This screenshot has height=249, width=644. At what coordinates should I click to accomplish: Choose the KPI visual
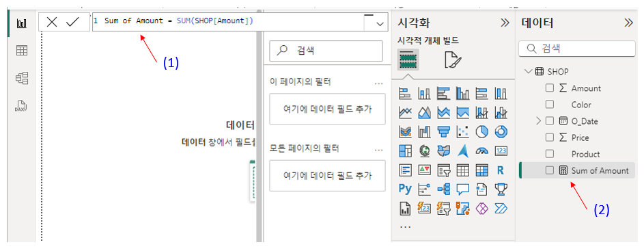(424, 170)
